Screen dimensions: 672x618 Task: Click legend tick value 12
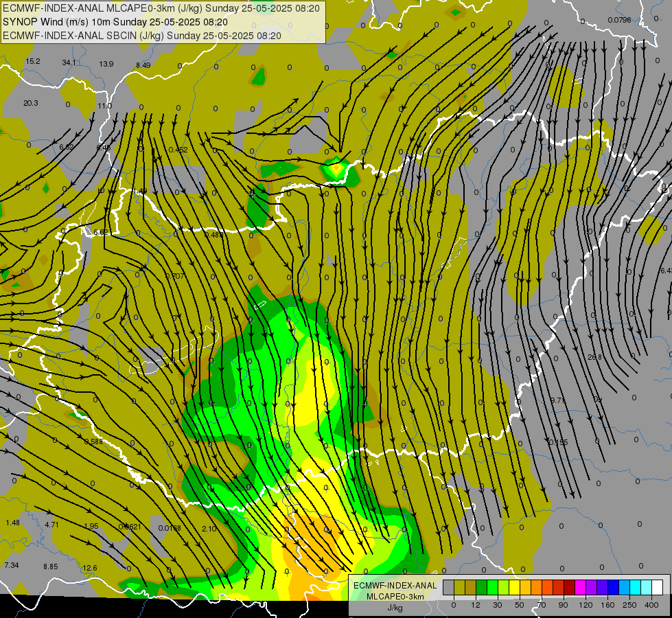click(475, 605)
